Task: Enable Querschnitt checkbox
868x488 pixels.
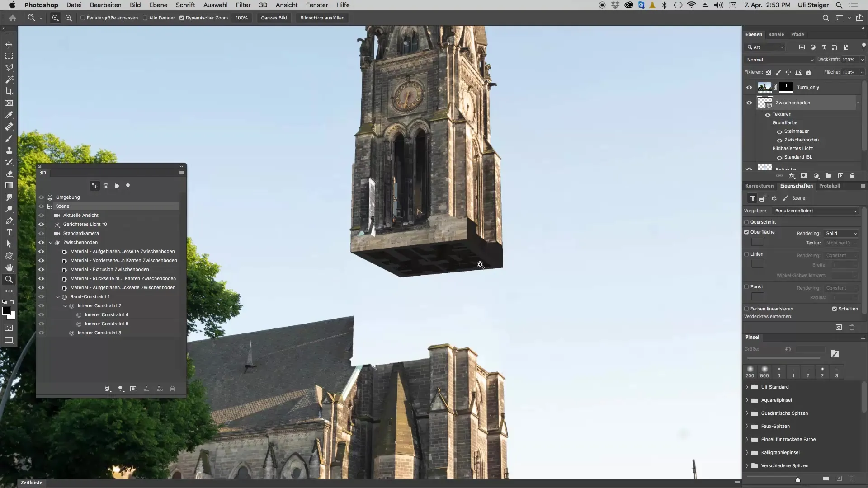Action: click(x=746, y=222)
